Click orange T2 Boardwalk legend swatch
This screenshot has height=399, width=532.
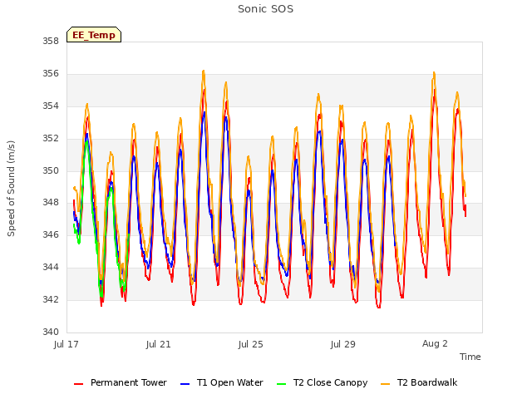pos(385,384)
